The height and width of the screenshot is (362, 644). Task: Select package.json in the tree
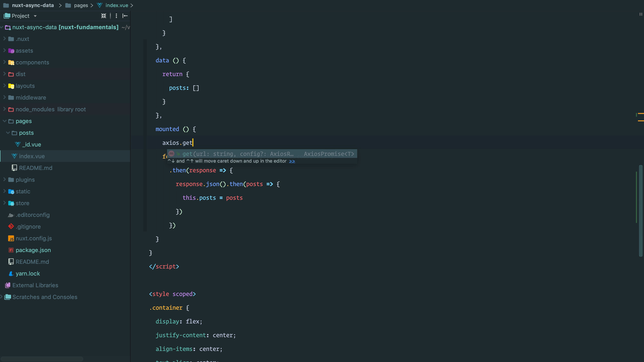click(33, 250)
